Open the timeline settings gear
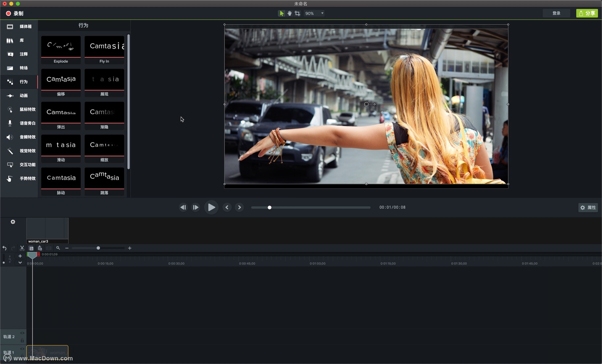Viewport: 602px width, 364px height. [13, 222]
